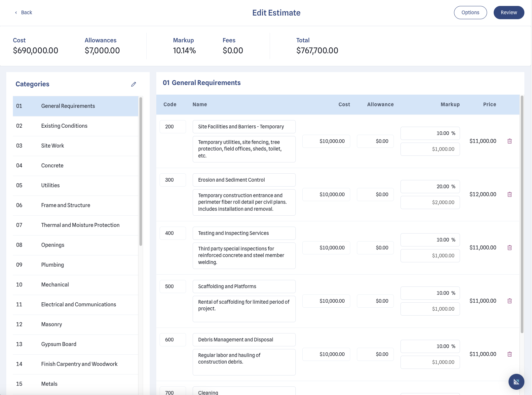
Task: Delete the Scaffolding and Platforms entry
Action: pyautogui.click(x=510, y=301)
